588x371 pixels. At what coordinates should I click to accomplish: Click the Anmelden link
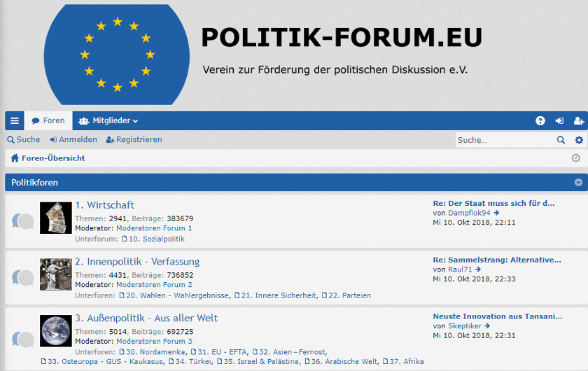[73, 139]
